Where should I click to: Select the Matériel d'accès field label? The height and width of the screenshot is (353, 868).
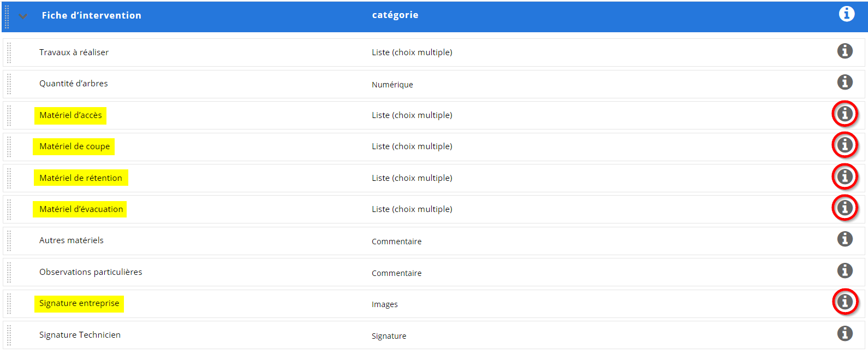70,115
